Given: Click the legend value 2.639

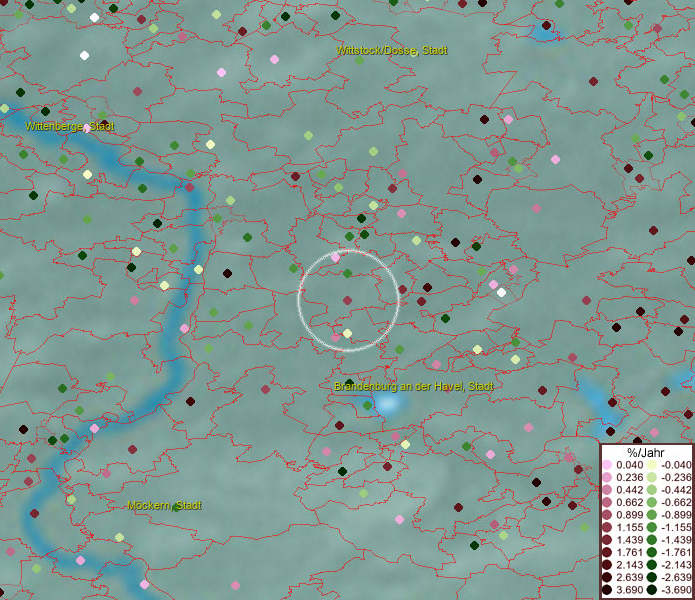Looking at the screenshot, I should click(629, 577).
